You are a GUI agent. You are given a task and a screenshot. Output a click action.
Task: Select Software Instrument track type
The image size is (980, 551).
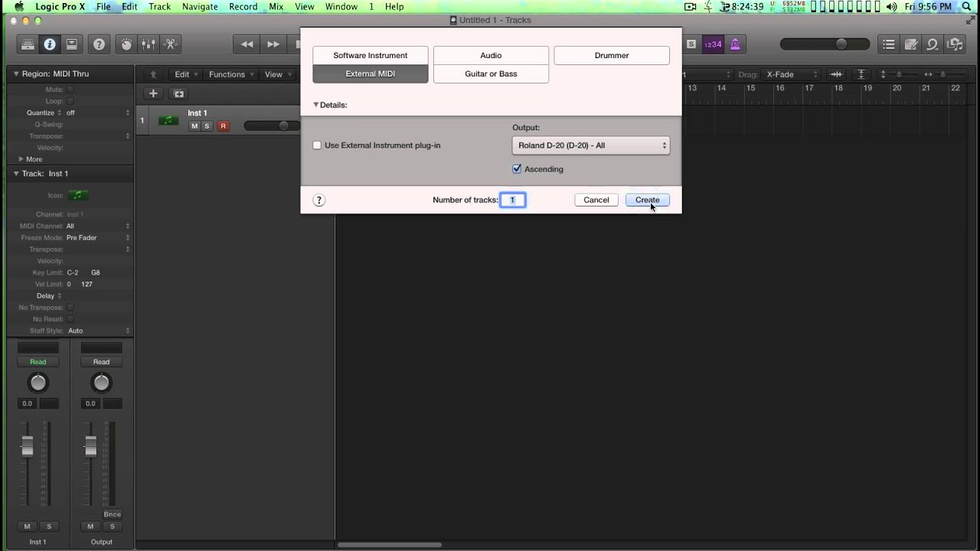click(371, 55)
